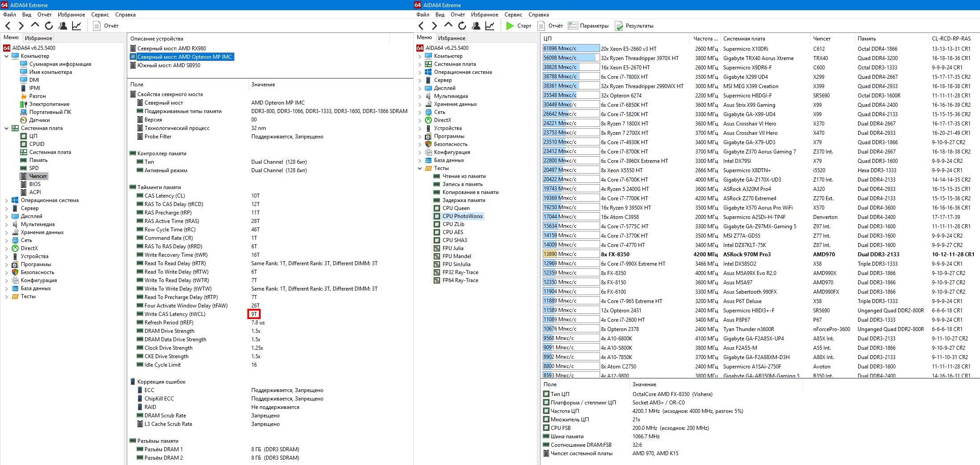Select the Меню tab in the right window
980x465 pixels.
(424, 38)
